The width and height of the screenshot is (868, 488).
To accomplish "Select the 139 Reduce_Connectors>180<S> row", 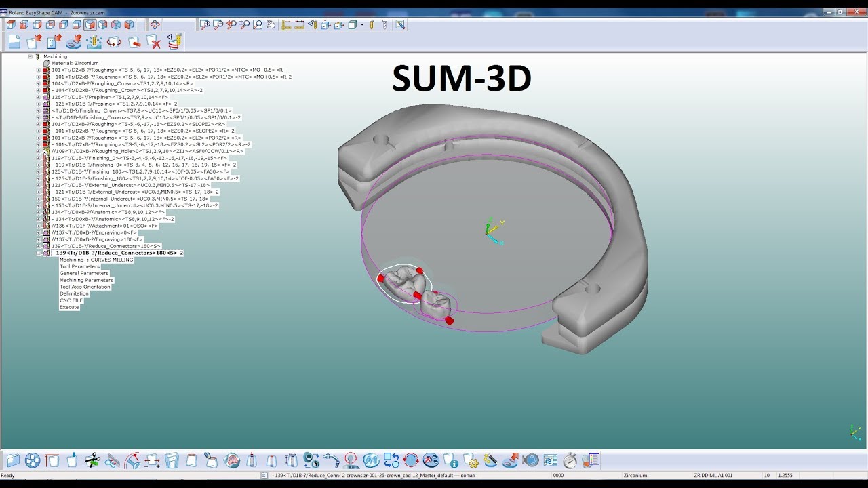I will (106, 246).
